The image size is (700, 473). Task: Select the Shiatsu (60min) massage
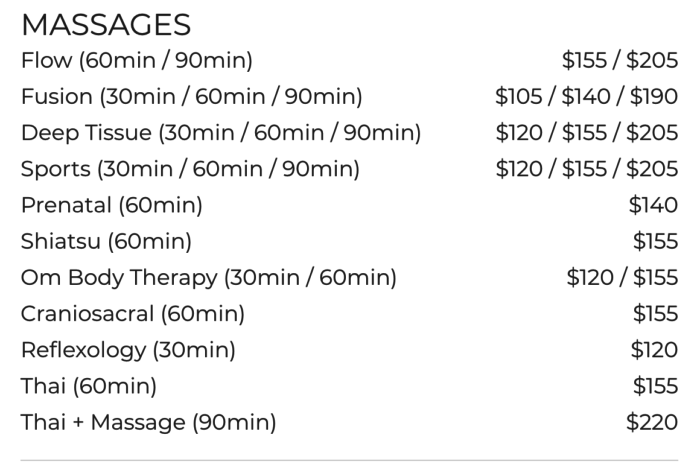click(x=106, y=241)
